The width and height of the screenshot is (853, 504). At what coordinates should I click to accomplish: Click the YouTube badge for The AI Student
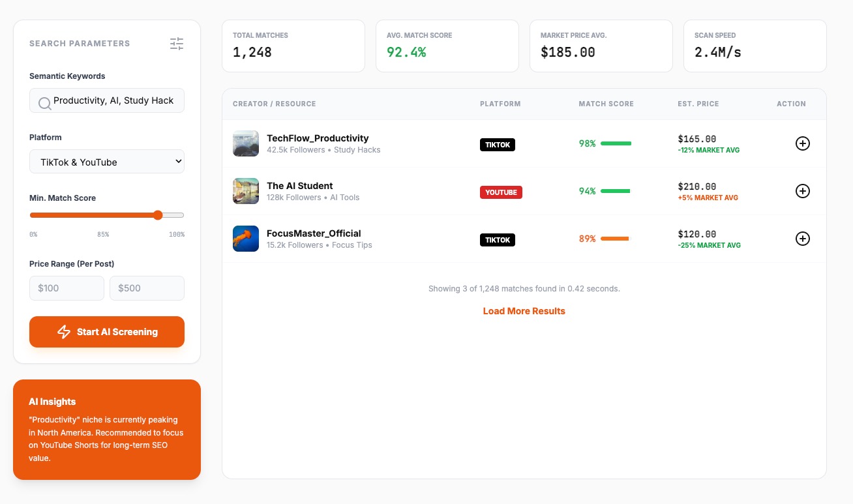click(501, 192)
